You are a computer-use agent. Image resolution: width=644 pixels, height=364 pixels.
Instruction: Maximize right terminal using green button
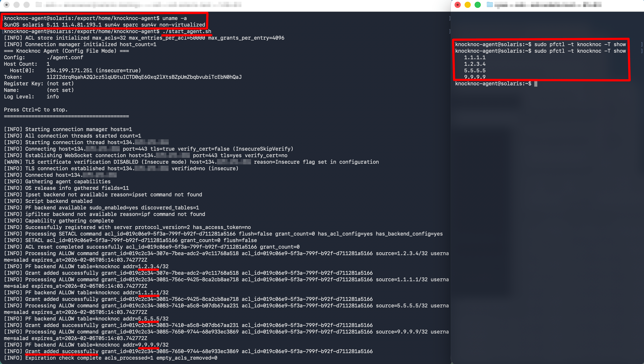[x=477, y=5]
